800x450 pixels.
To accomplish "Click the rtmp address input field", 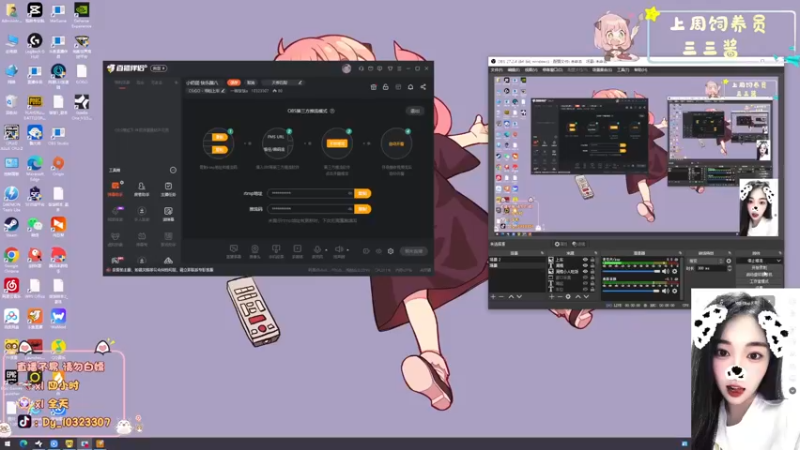I will pos(311,193).
